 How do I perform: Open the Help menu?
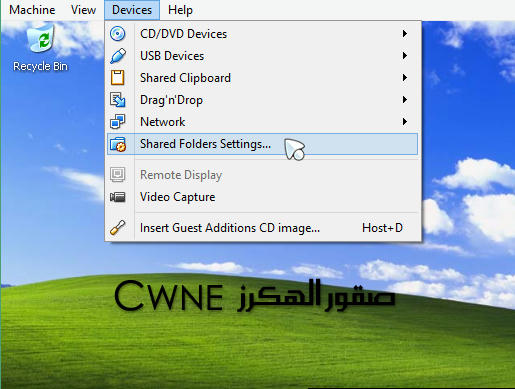180,10
